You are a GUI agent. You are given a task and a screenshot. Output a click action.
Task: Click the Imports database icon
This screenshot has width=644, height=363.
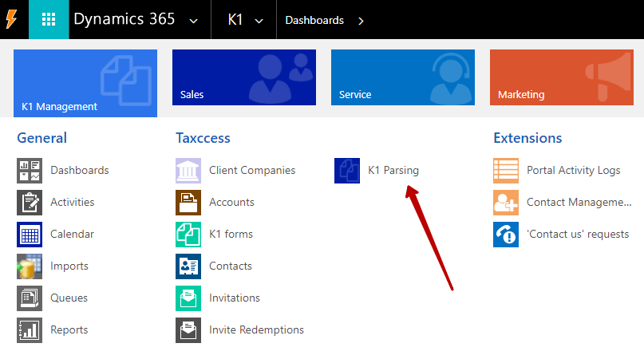pyautogui.click(x=30, y=266)
